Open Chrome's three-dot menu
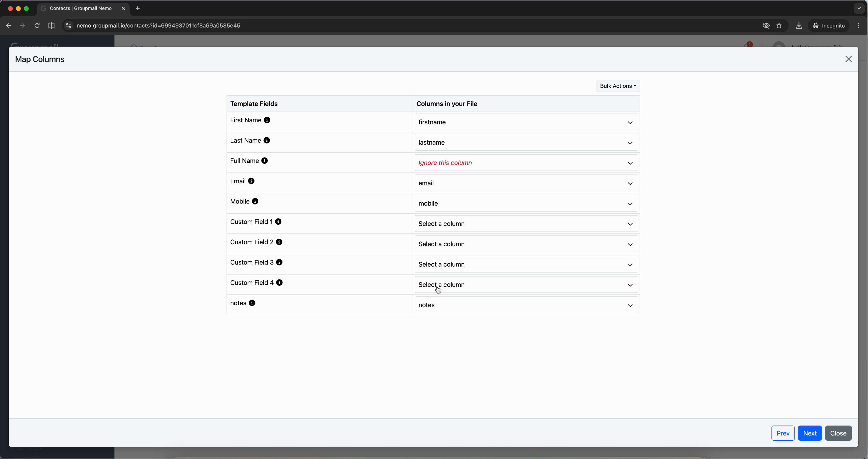The width and height of the screenshot is (868, 459). click(x=859, y=26)
